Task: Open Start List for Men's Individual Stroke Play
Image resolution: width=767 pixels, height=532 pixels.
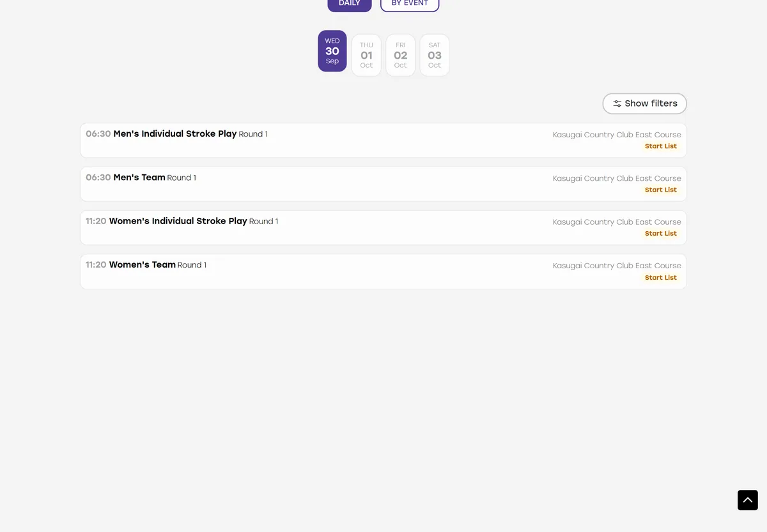Action: pos(661,146)
